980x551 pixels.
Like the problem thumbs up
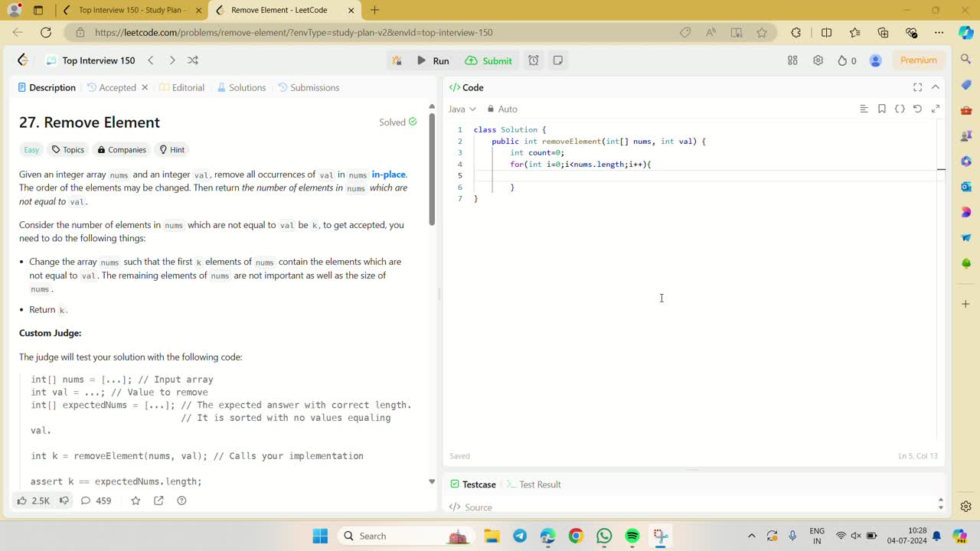[x=33, y=500]
